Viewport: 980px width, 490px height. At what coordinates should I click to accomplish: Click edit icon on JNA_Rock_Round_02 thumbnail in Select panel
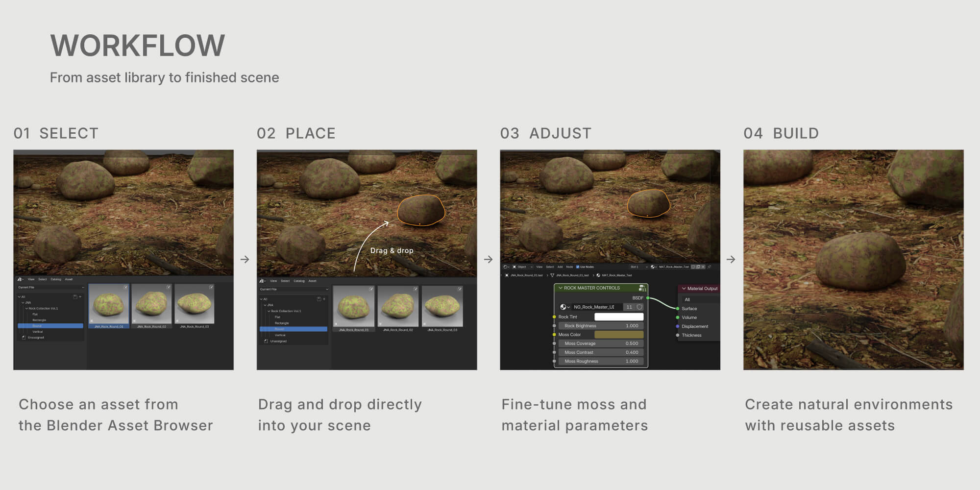(168, 287)
